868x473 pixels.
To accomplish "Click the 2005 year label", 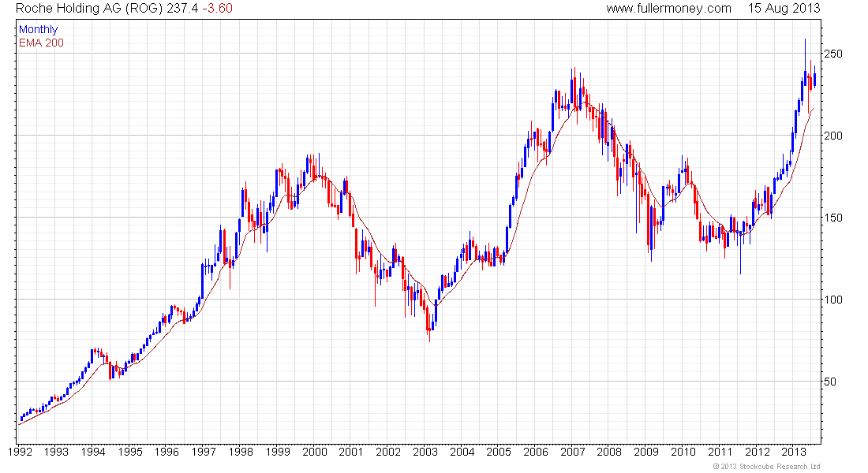I will coord(499,452).
